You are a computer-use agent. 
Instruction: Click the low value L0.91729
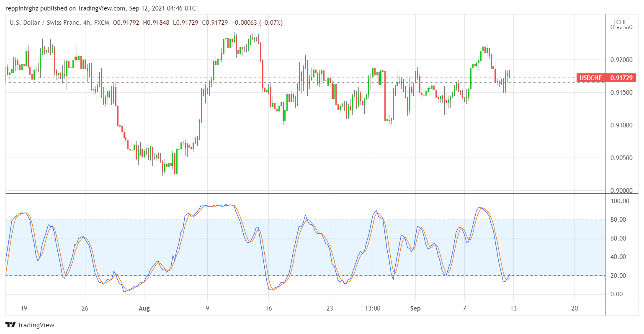186,22
